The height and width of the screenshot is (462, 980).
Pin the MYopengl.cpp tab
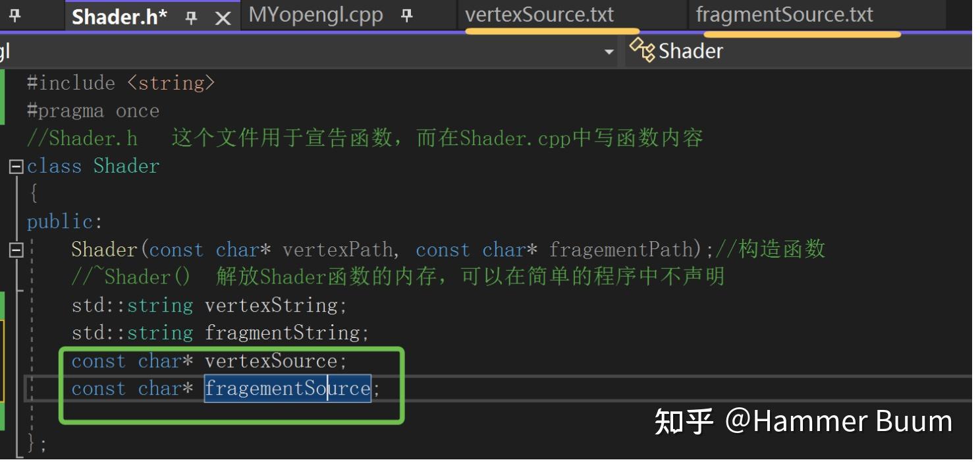click(x=407, y=16)
